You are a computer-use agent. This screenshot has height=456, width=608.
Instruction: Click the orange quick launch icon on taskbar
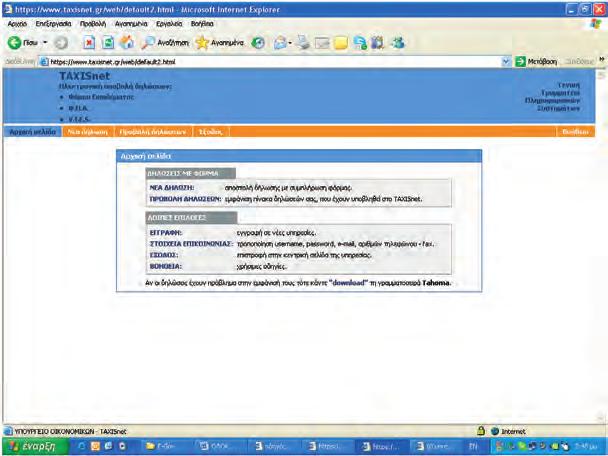pos(95,446)
